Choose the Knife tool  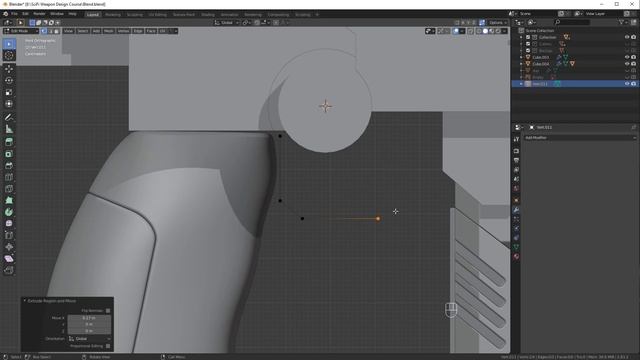point(9,189)
